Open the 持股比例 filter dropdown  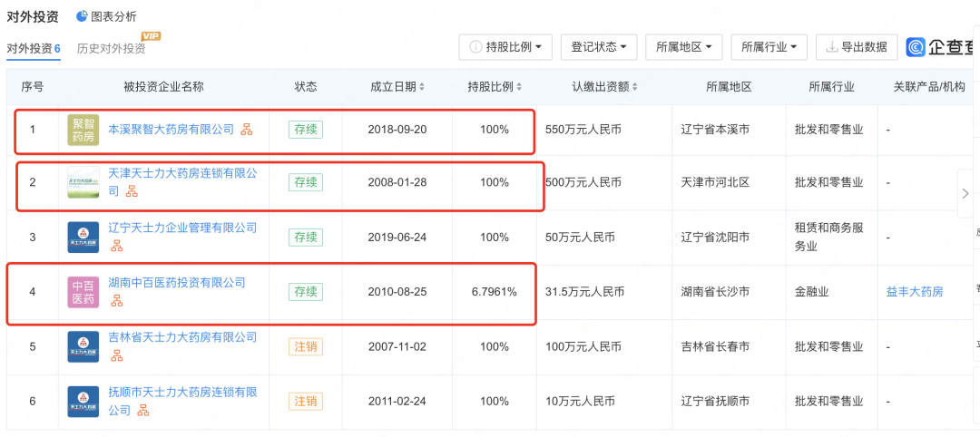[x=505, y=47]
